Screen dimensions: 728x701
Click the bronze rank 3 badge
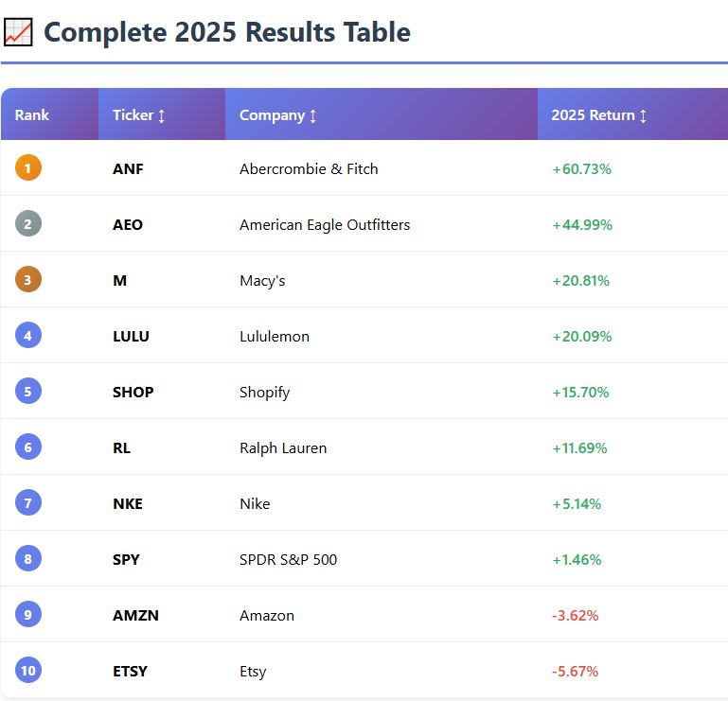[28, 280]
